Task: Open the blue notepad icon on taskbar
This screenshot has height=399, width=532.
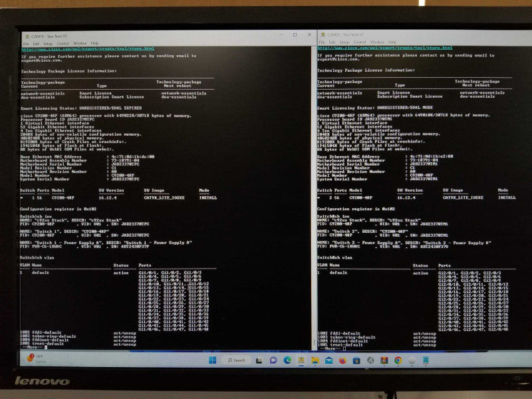Action: click(426, 360)
